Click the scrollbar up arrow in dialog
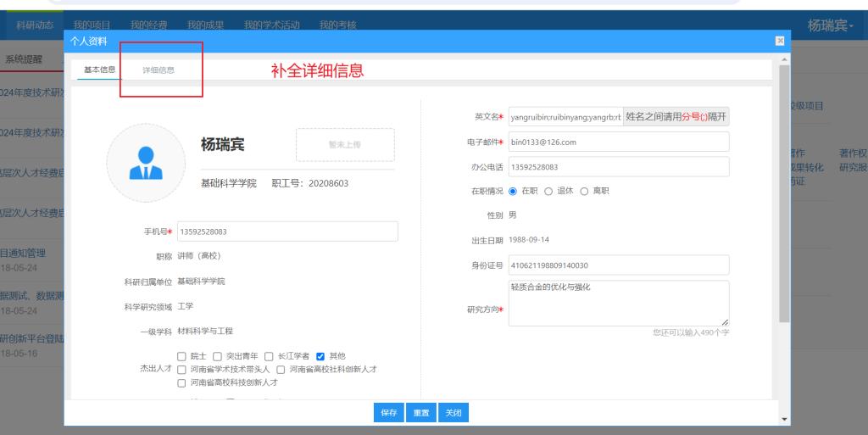Viewport: 868px width, 435px height. (784, 59)
